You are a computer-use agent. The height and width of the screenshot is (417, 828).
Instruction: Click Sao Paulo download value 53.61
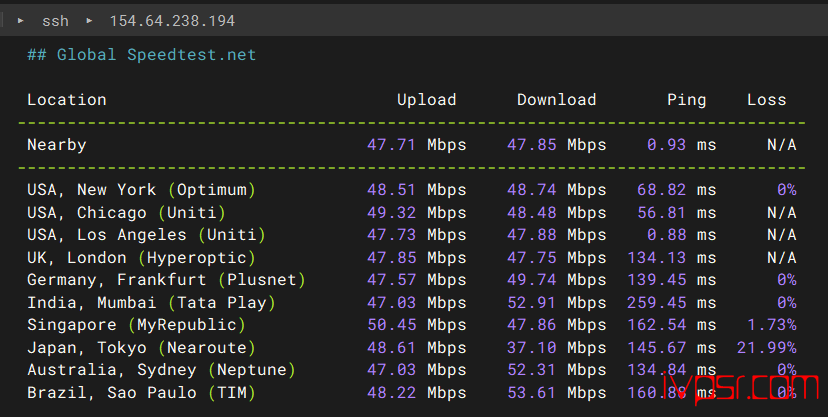tap(532, 393)
